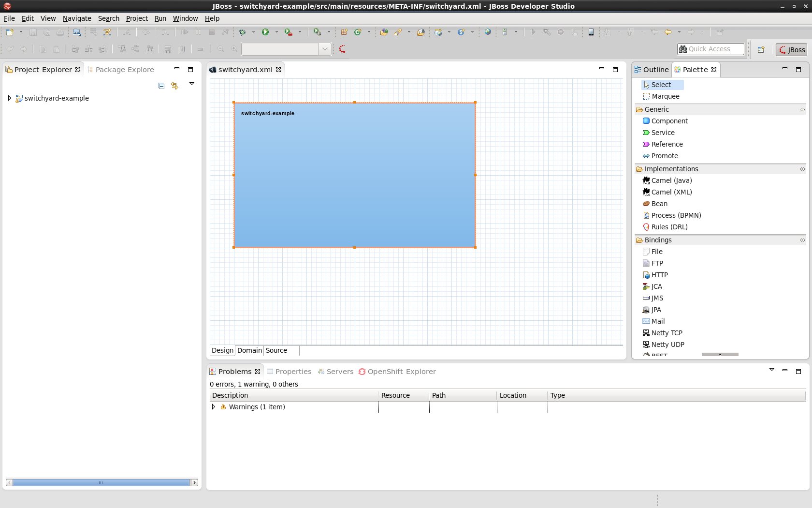Open the OpenShift Explorer tab
The image size is (812, 508).
397,372
